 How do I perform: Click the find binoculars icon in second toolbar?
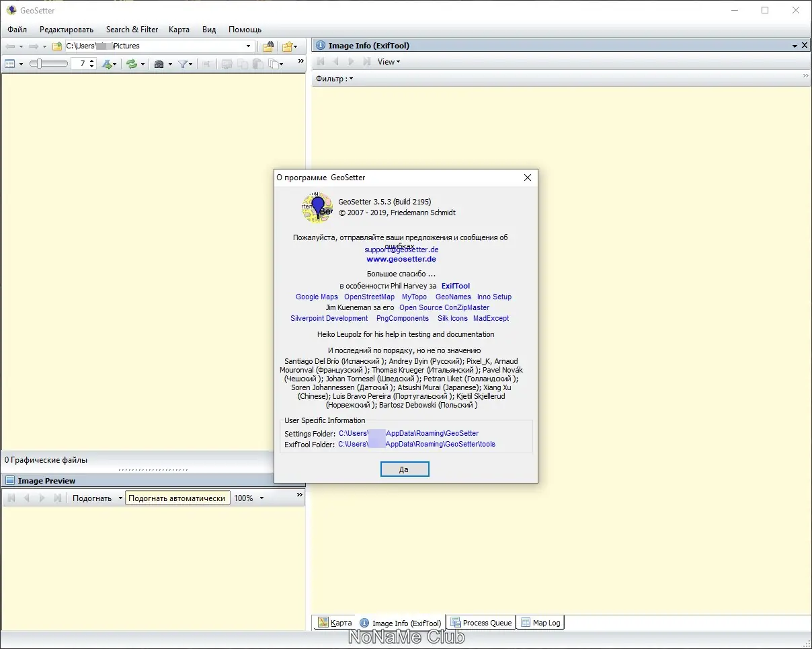click(159, 64)
